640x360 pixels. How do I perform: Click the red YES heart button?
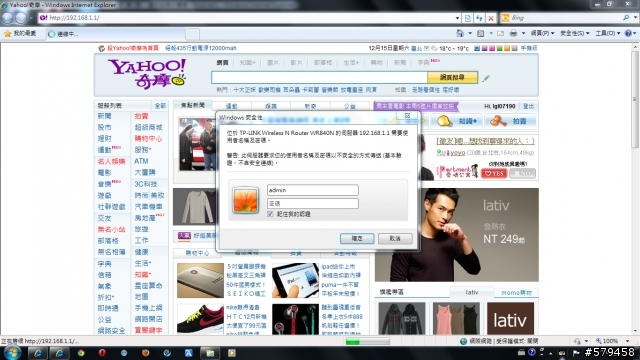click(494, 173)
